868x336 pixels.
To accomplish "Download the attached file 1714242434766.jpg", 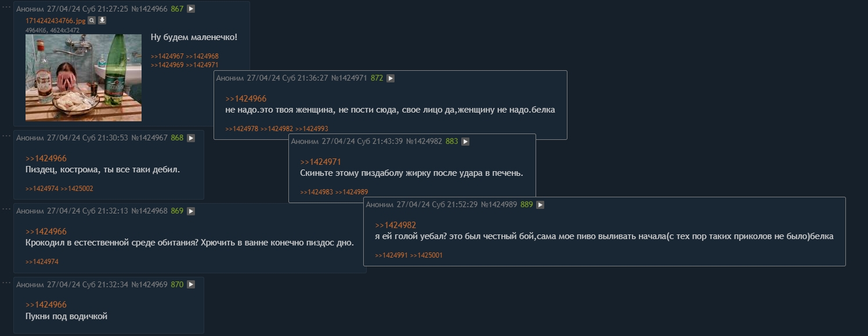I will coord(102,20).
